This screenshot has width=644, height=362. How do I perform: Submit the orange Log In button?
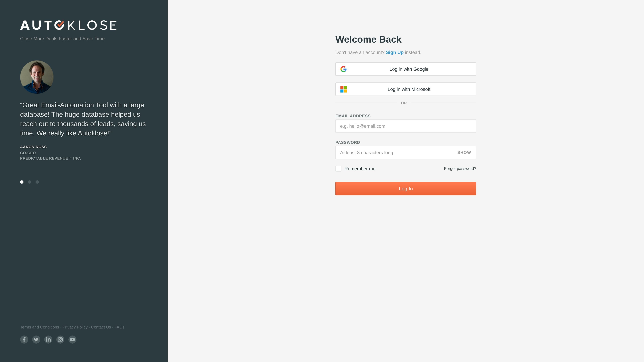(406, 189)
